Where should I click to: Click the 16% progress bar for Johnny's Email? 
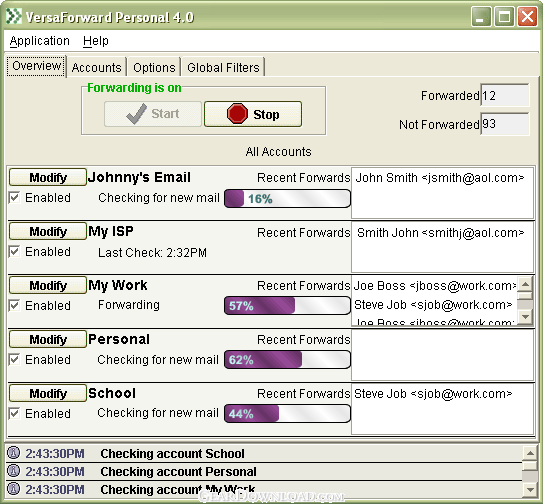coord(287,198)
